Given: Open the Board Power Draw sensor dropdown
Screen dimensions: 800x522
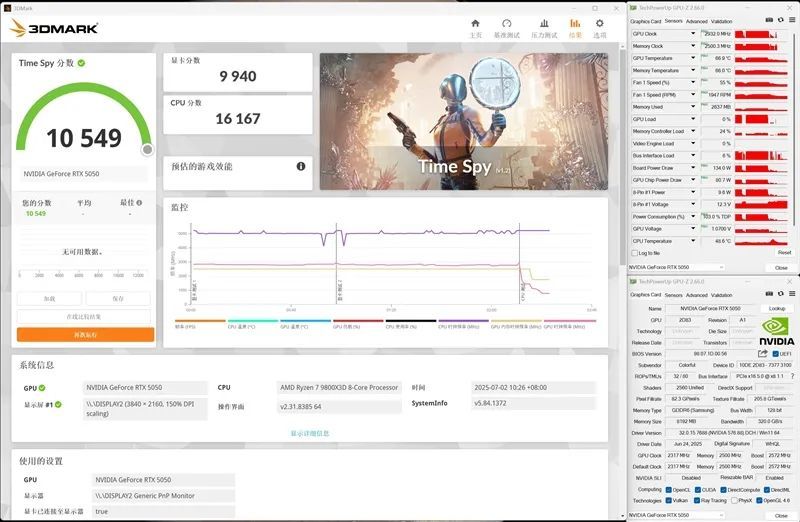Looking at the screenshot, I should [x=693, y=167].
